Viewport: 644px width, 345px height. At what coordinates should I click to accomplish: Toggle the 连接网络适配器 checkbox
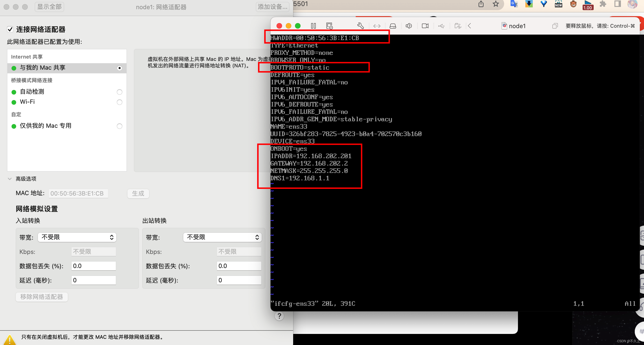10,30
